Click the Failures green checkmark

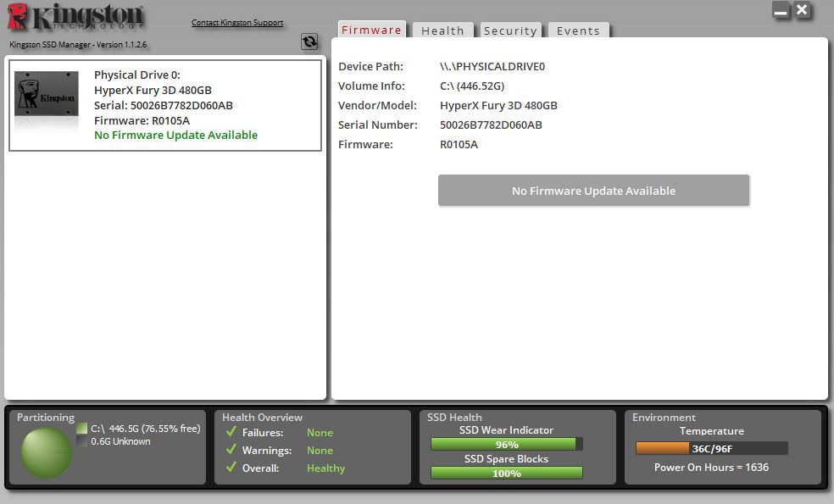point(231,432)
